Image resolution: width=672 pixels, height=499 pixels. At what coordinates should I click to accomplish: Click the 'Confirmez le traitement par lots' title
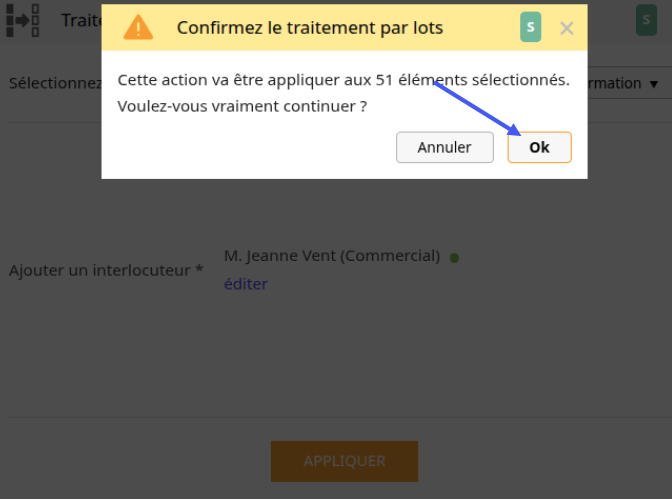310,28
